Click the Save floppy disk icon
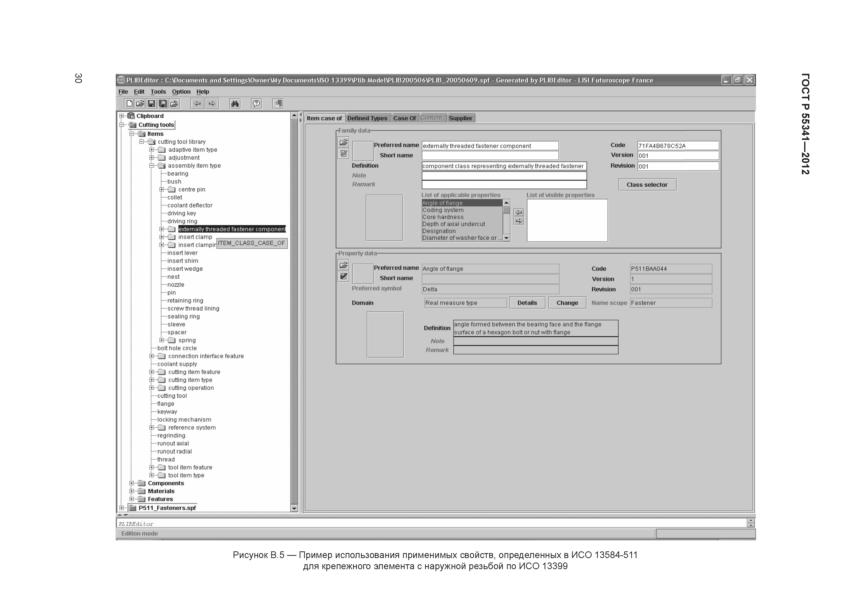This screenshot has width=868, height=614. click(x=152, y=103)
